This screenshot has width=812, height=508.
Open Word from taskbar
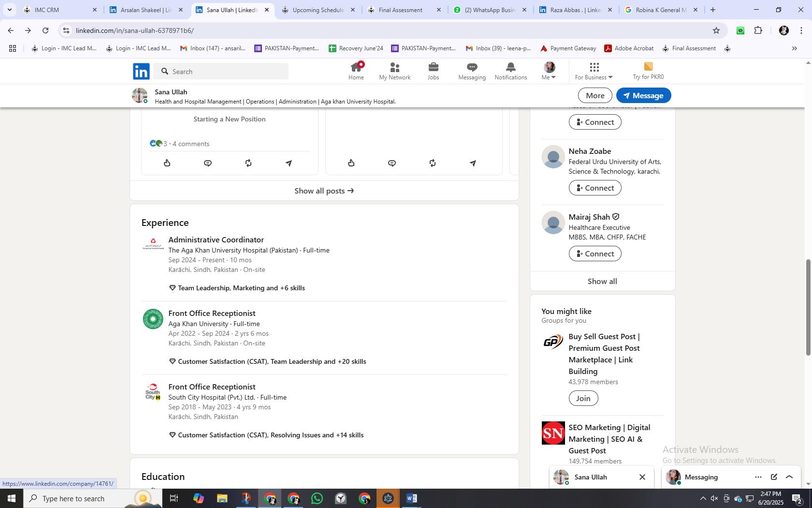(412, 498)
